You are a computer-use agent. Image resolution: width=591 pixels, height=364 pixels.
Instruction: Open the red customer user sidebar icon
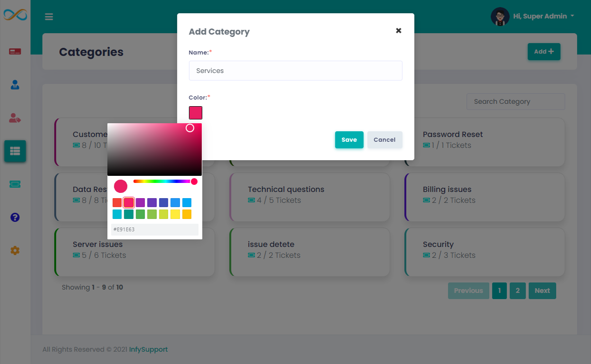click(x=15, y=118)
